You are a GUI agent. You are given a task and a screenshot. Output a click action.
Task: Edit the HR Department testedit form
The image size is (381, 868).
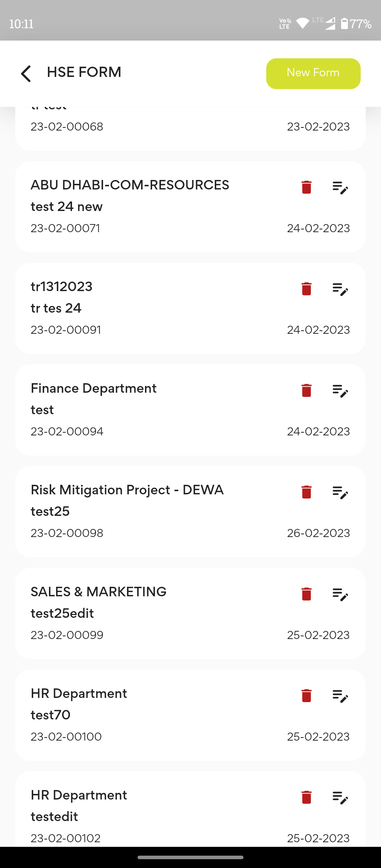point(340,797)
